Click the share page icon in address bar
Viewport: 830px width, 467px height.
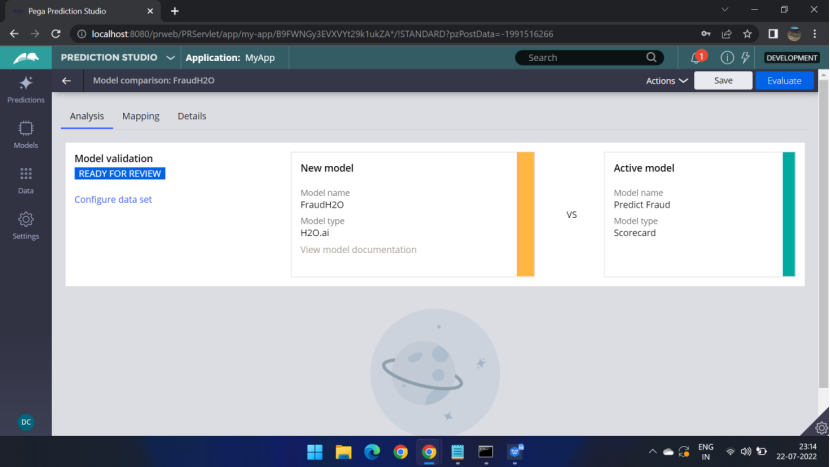click(726, 34)
